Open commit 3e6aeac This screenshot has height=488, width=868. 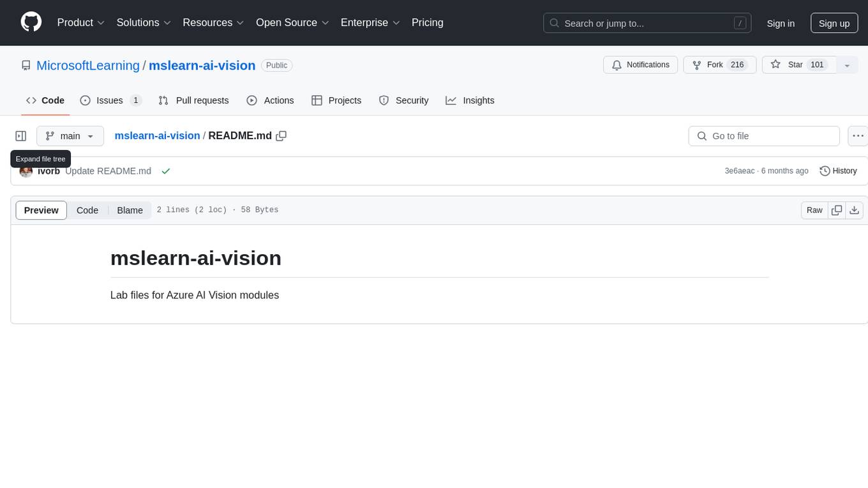(x=740, y=171)
